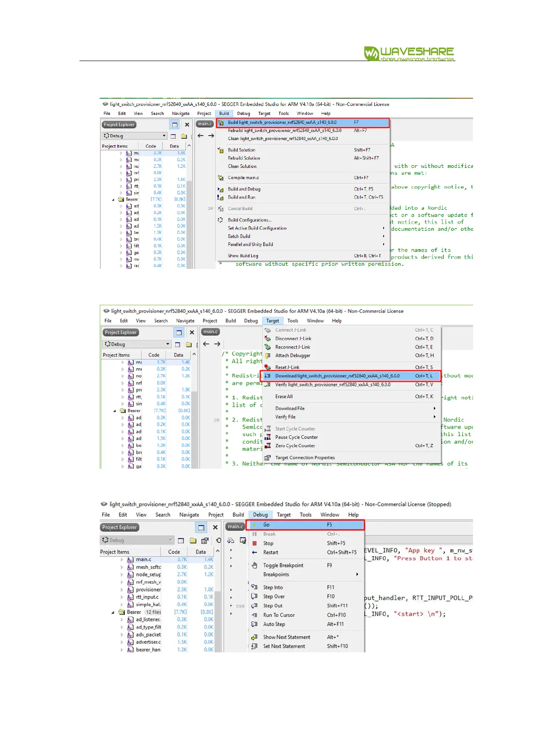Select ad_listener. file under Bearer
Viewport: 535px width, 756px height.
coord(148,620)
